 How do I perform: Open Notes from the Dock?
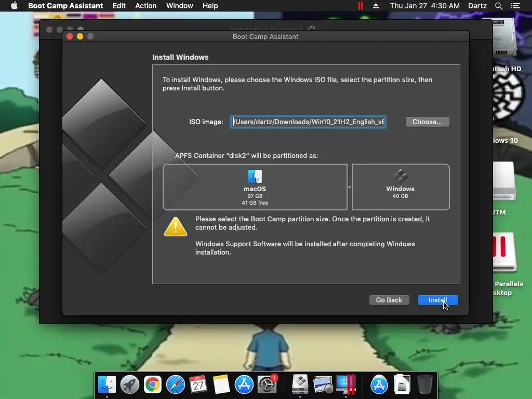coord(221,384)
